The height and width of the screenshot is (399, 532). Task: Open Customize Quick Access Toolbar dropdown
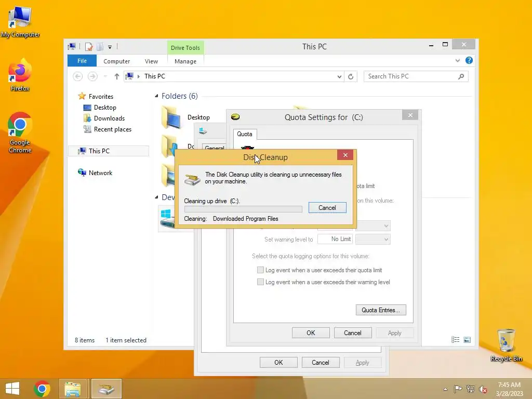pos(110,47)
